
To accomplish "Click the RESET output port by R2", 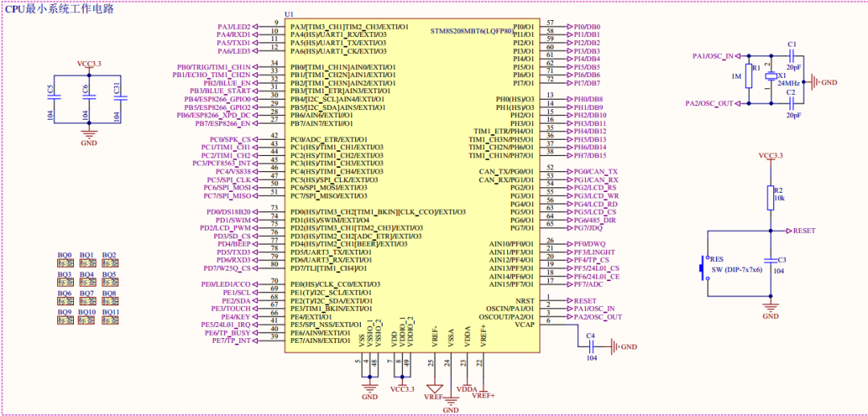I will coord(800,230).
